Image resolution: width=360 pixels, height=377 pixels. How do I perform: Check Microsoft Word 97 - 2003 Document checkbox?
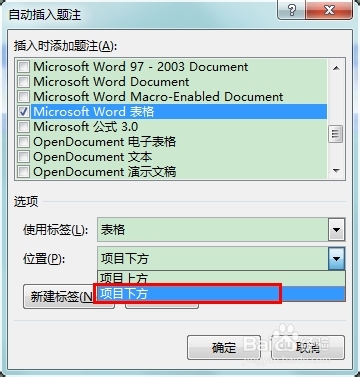(23, 67)
